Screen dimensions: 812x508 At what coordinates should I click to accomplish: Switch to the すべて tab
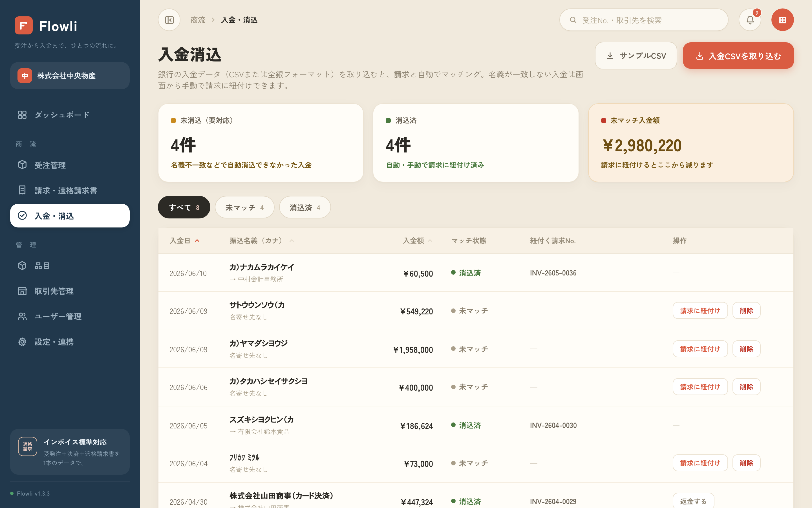pos(184,207)
